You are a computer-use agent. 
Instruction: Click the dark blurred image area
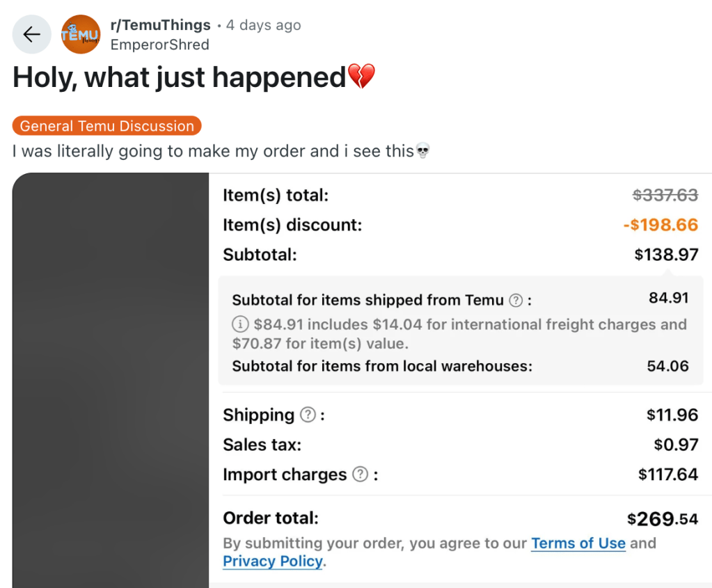click(111, 380)
